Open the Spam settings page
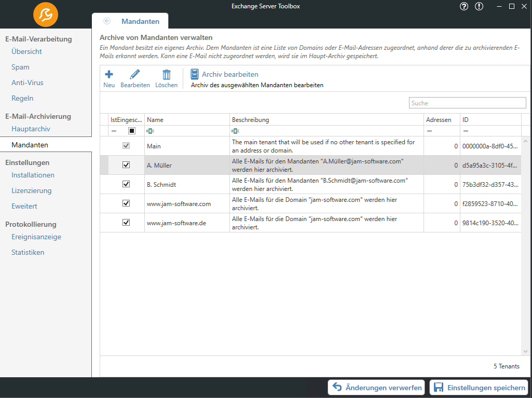 click(x=20, y=67)
